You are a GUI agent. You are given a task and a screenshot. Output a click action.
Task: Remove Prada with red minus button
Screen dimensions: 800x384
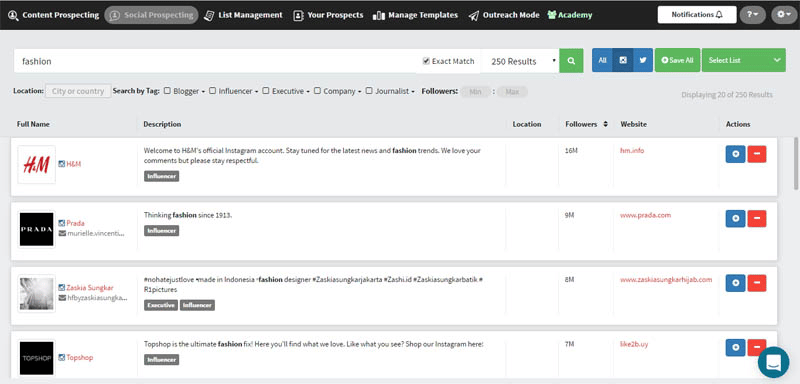757,218
